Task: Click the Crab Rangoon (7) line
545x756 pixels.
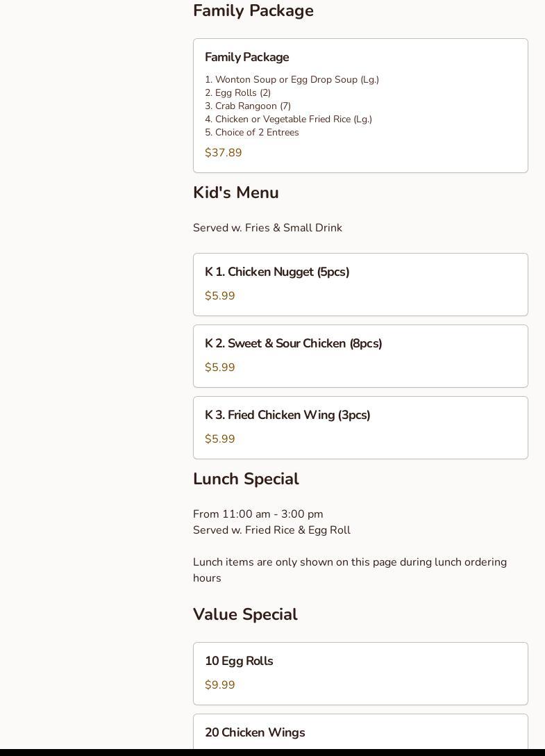Action: pyautogui.click(x=248, y=106)
